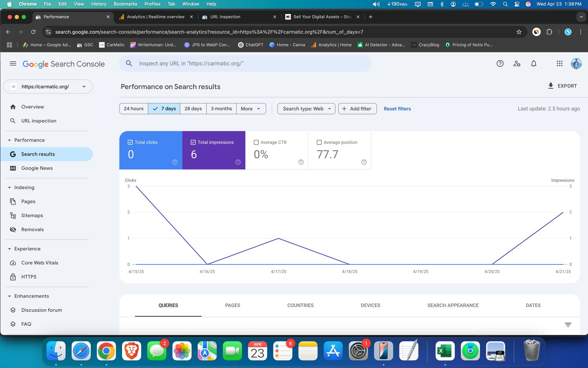The image size is (588, 368).
Task: Open Safari from the dock
Action: click(81, 351)
